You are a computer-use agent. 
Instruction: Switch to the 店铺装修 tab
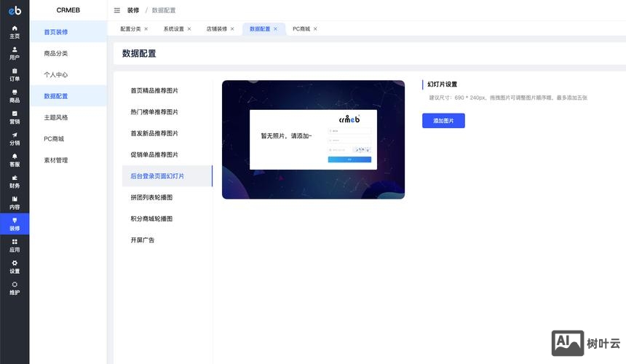[217, 28]
